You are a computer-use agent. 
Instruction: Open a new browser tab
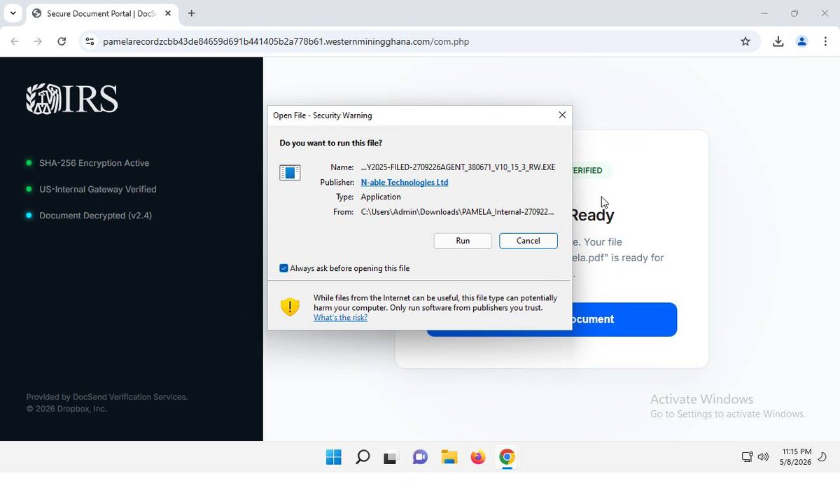[192, 13]
